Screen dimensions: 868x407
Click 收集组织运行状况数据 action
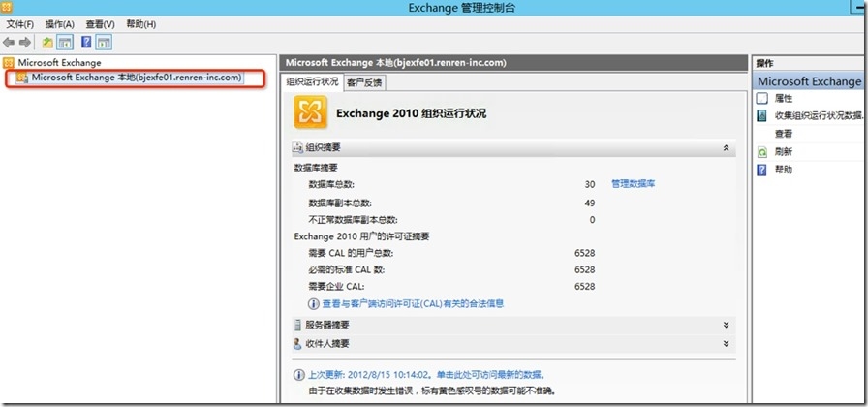(820, 115)
